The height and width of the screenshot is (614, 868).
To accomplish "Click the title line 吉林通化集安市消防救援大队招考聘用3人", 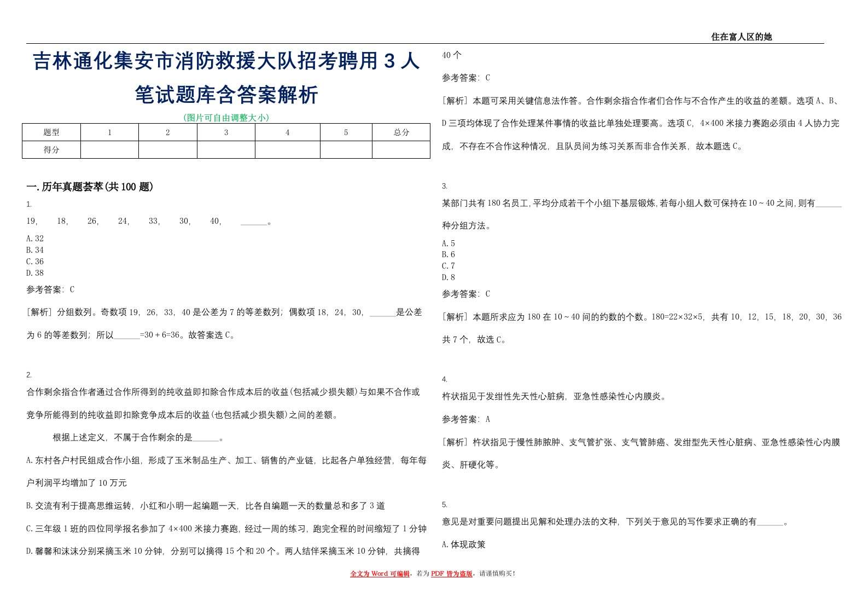I will [x=226, y=61].
